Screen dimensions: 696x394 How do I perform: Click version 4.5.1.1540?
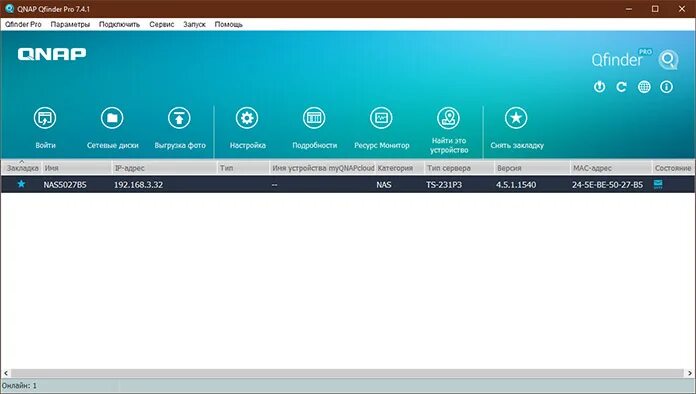(x=516, y=185)
